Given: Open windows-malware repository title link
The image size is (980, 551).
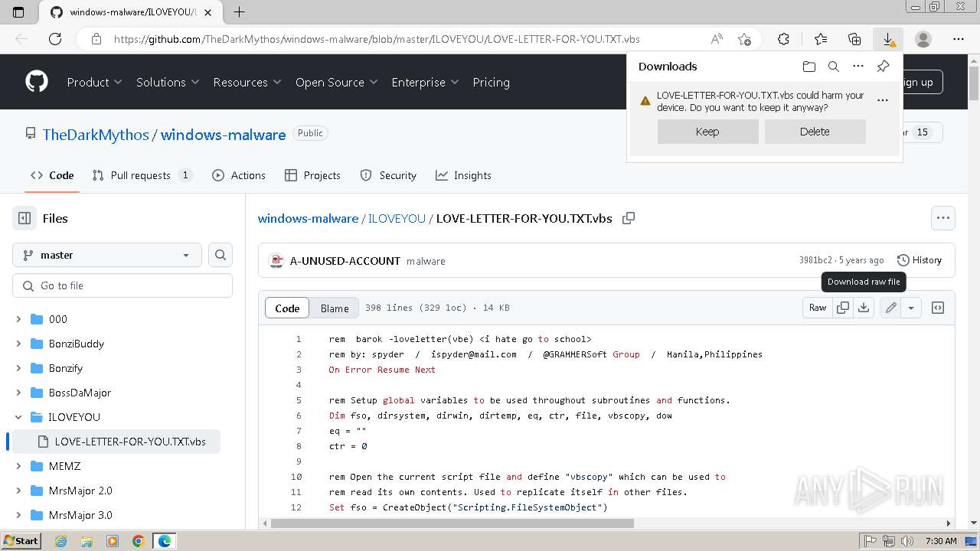Looking at the screenshot, I should (x=223, y=135).
